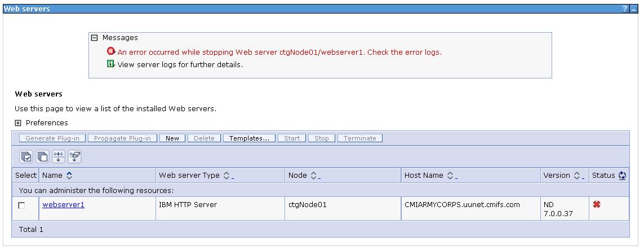
Task: Sort the list by Node column
Action: pos(313,176)
